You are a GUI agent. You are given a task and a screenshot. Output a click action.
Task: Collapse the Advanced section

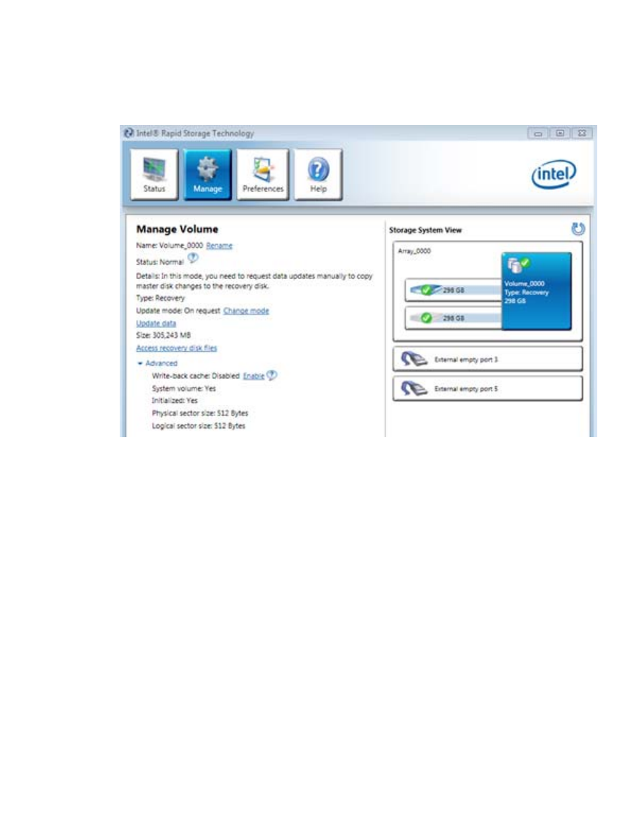coord(157,363)
